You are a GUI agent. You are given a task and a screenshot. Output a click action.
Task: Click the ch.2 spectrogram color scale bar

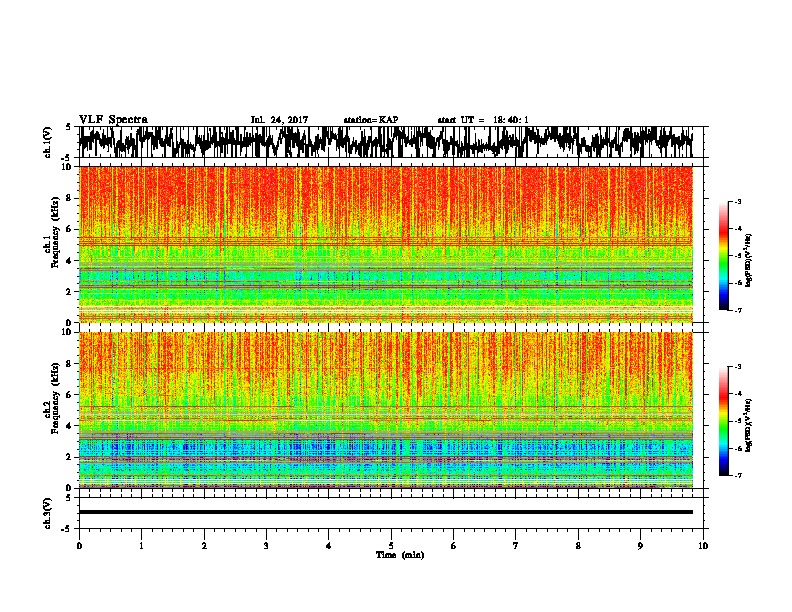pyautogui.click(x=723, y=421)
